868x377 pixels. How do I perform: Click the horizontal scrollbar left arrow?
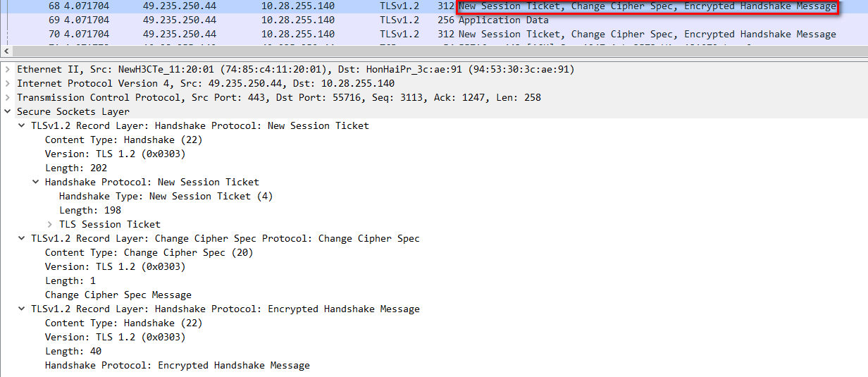(x=6, y=51)
